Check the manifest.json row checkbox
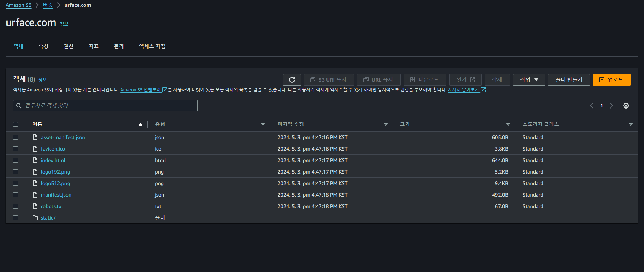The height and width of the screenshot is (272, 644). tap(15, 195)
